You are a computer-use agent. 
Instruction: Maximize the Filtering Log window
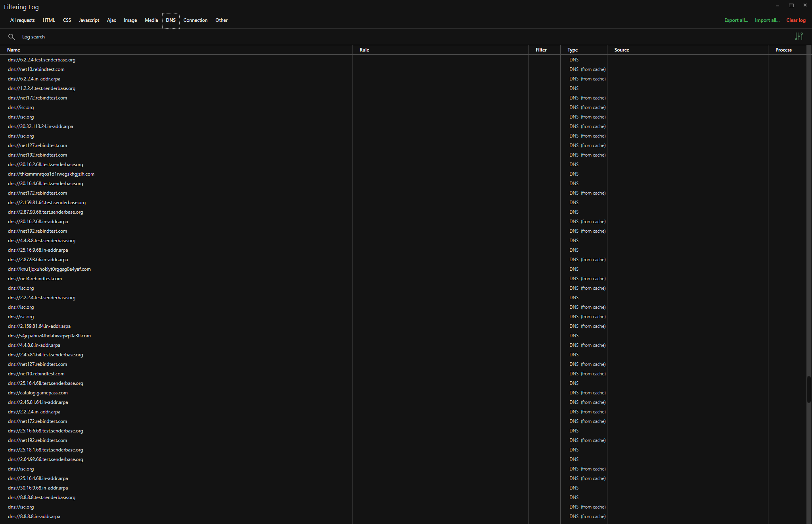(791, 6)
